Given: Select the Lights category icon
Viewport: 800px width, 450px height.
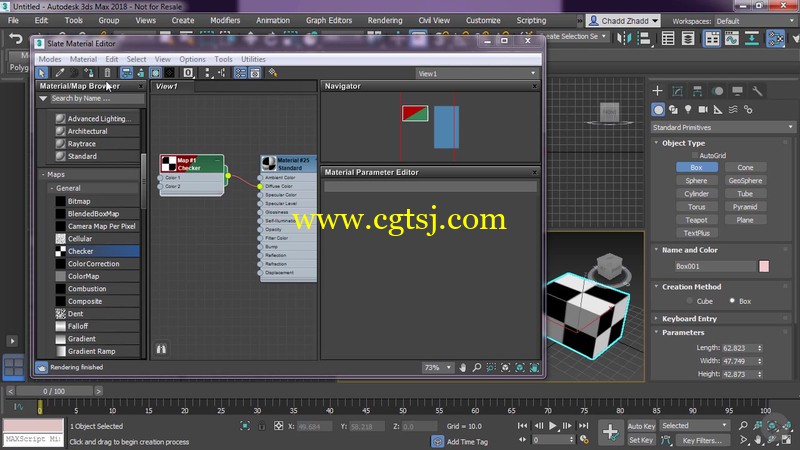Looking at the screenshot, I should pos(688,110).
